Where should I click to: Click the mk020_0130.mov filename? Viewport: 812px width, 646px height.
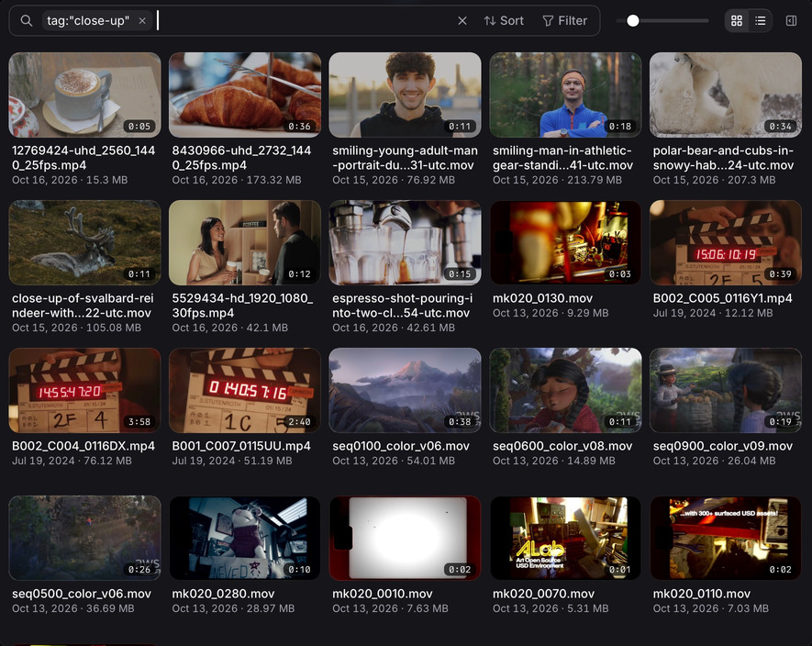click(x=542, y=298)
